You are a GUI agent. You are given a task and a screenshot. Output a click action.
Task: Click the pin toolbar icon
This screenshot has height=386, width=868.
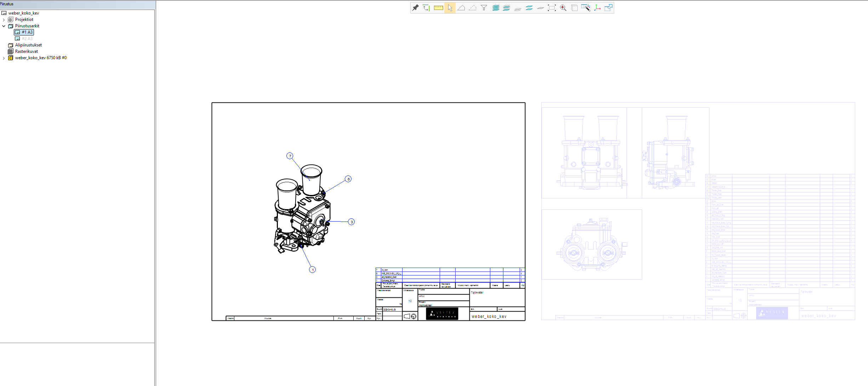pos(416,7)
